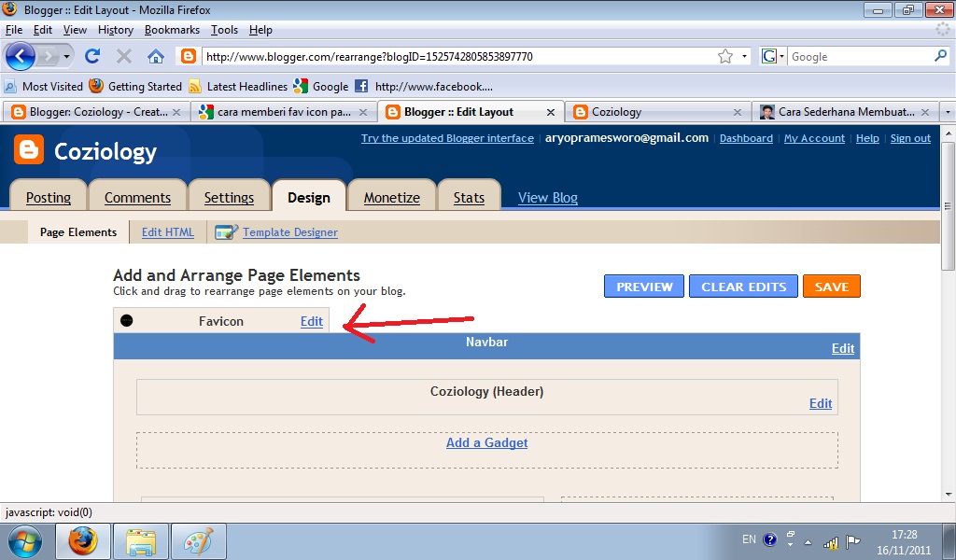Open the history dropdown next to the forward button
This screenshot has height=560, width=956.
coord(66,57)
